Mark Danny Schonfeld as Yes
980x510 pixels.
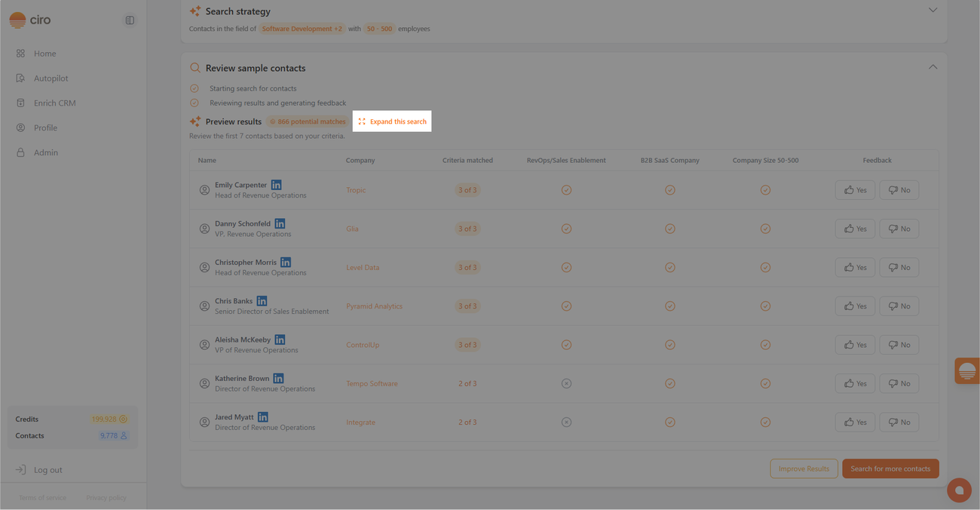pyautogui.click(x=855, y=229)
